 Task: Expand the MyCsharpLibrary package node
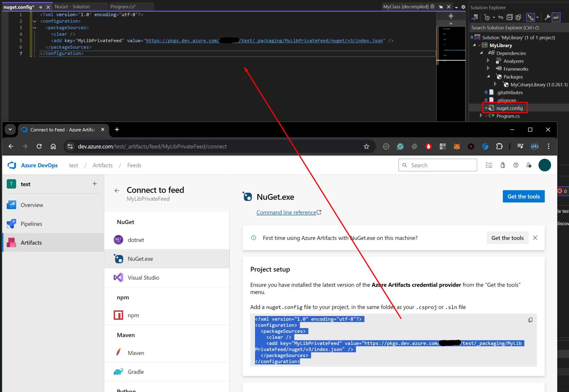(495, 84)
